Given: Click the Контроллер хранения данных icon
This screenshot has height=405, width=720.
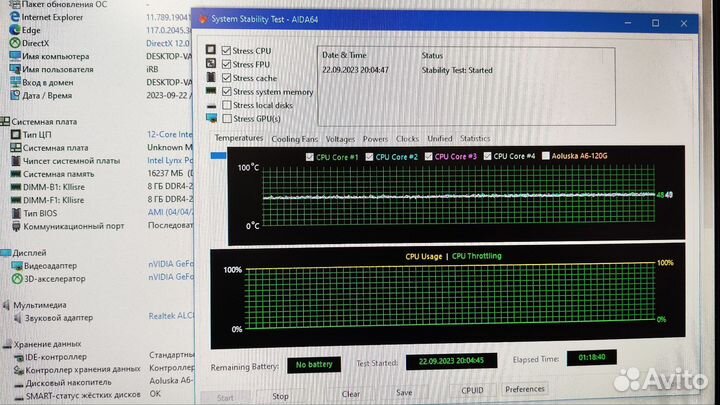Looking at the screenshot, I should pos(19,370).
